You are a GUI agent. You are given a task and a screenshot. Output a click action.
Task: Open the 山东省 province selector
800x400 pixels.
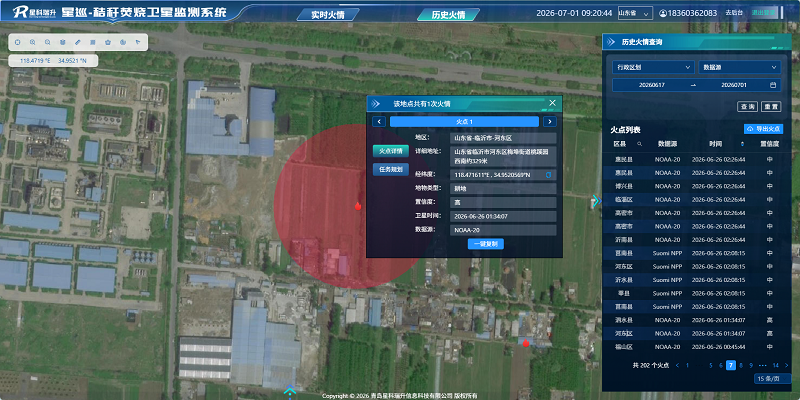pos(635,13)
